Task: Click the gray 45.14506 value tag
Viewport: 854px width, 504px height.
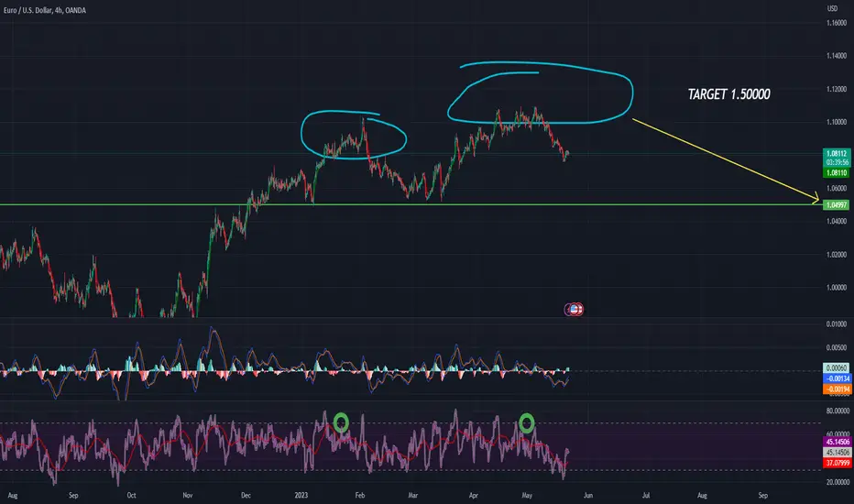Action: (837, 453)
